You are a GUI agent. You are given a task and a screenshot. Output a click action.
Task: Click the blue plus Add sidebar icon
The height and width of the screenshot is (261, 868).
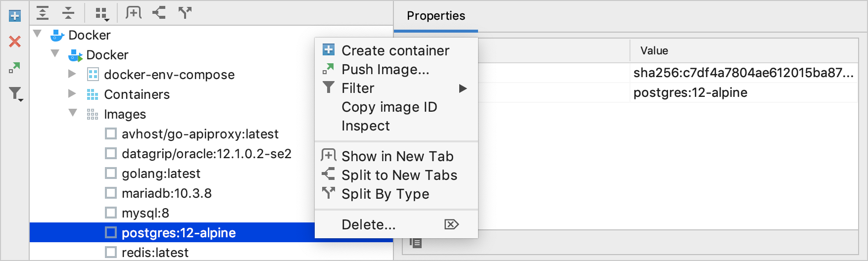pos(15,16)
